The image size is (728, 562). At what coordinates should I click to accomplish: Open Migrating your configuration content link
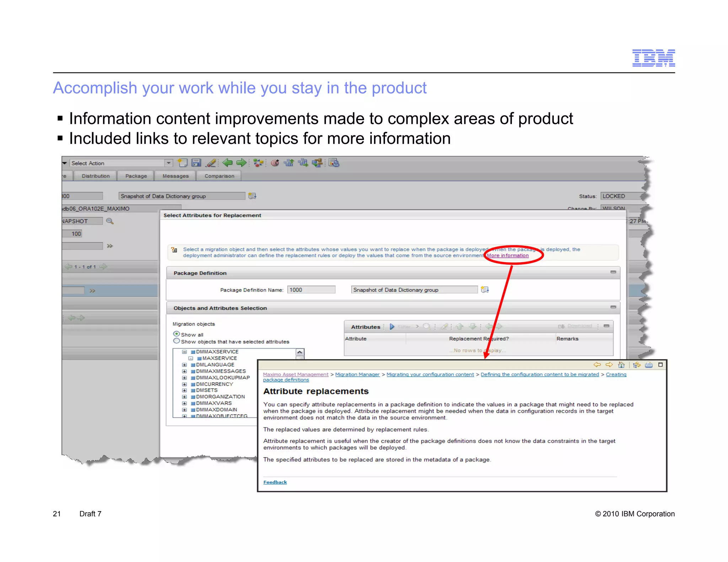(430, 374)
